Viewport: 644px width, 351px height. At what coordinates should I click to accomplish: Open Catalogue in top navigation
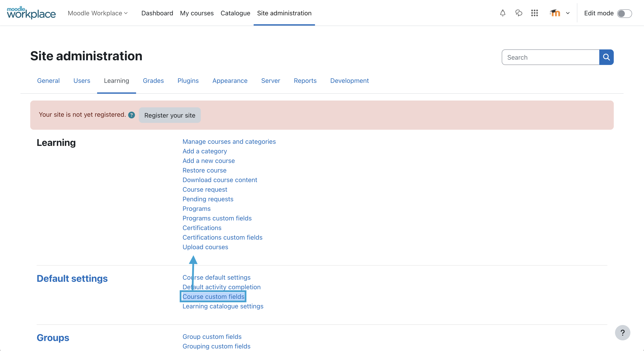(x=235, y=13)
